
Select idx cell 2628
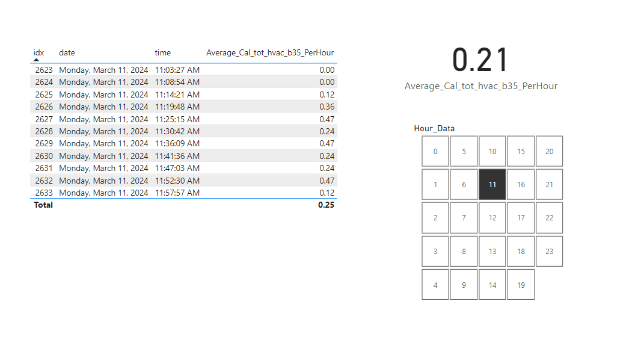coord(44,131)
